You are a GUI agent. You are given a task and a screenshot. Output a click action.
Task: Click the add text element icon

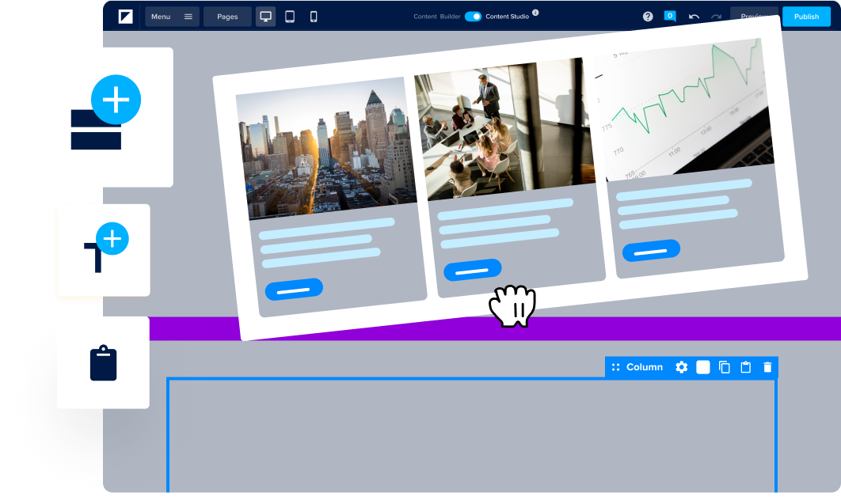(103, 250)
